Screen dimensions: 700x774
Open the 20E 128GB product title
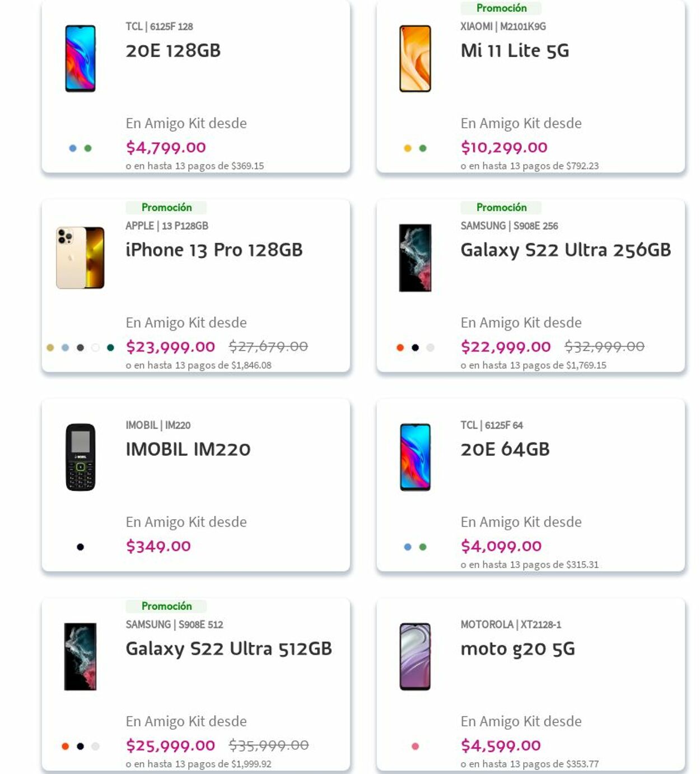[173, 50]
